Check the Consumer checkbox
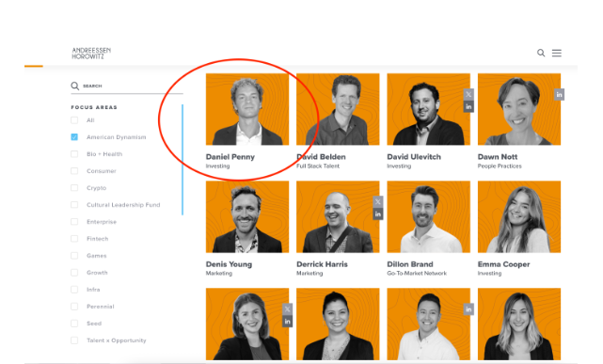This screenshot has width=603, height=364. tap(74, 171)
